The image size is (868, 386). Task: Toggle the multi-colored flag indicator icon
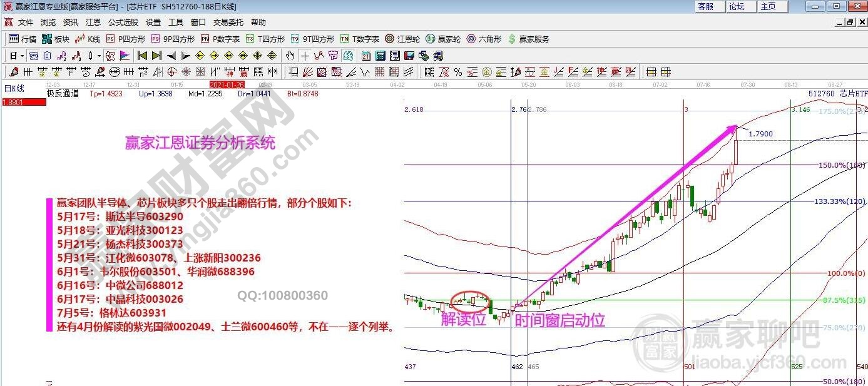[x=125, y=56]
